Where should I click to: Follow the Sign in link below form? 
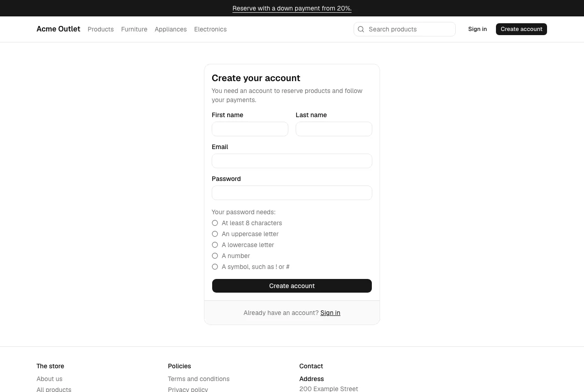tap(330, 313)
